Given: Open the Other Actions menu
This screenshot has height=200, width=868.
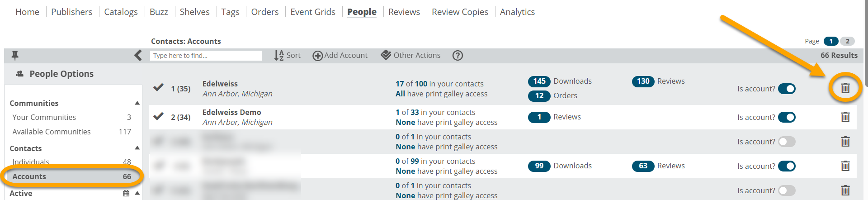Looking at the screenshot, I should point(410,55).
